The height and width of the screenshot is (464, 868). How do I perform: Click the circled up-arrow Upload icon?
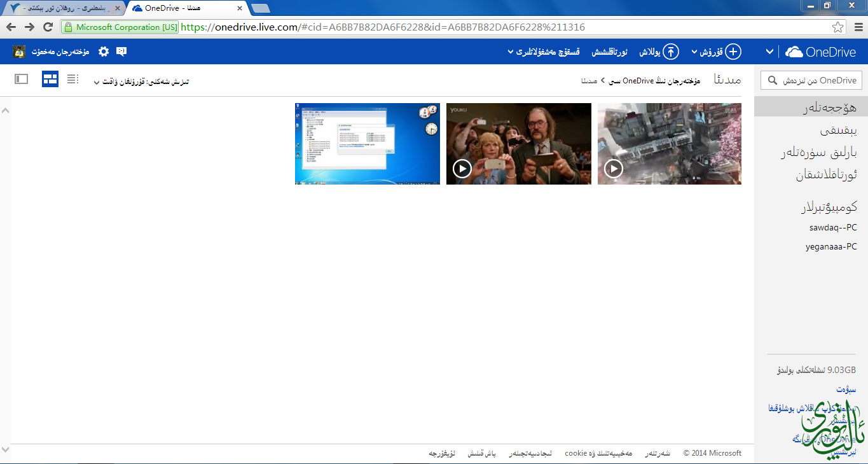click(x=671, y=52)
